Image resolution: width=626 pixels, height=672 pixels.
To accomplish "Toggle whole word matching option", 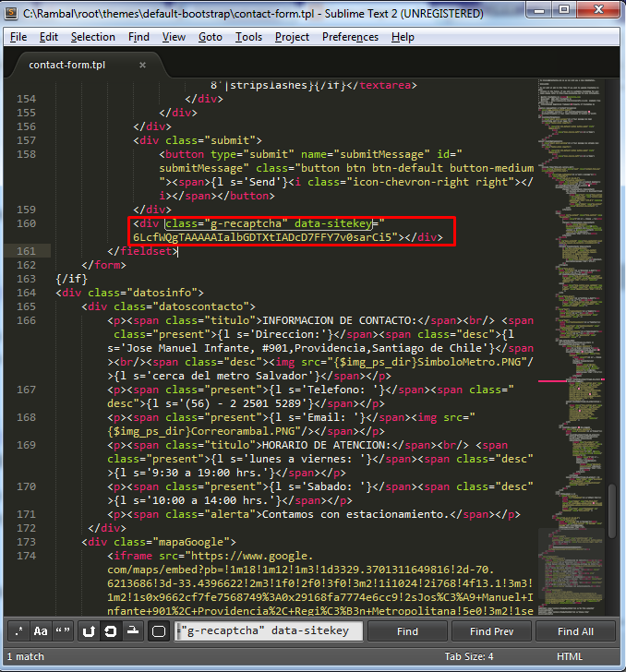I will coord(63,631).
